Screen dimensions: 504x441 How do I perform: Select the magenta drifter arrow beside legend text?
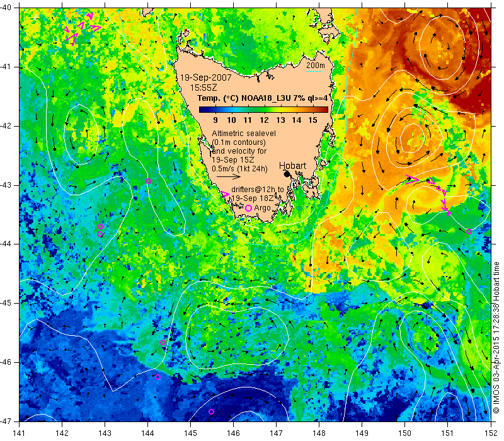[226, 194]
